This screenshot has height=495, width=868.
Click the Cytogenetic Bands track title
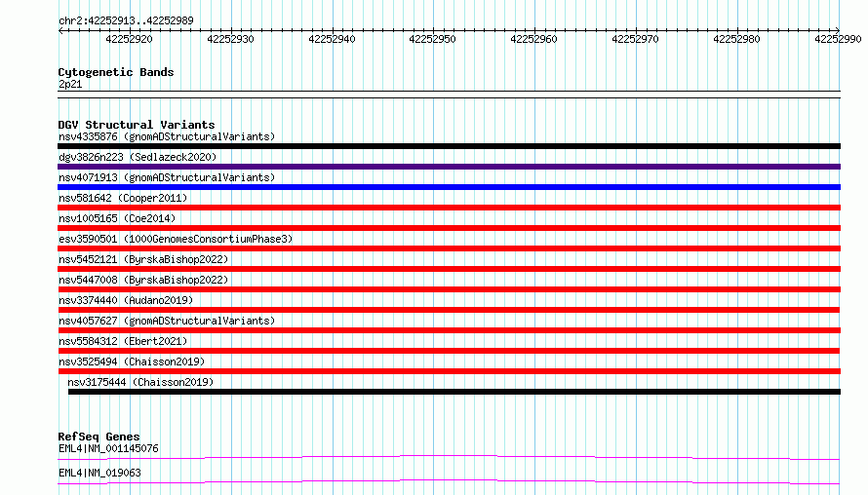116,72
